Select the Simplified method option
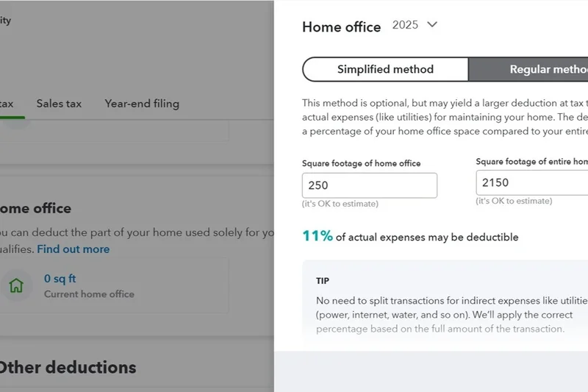The image size is (588, 392). click(x=385, y=70)
